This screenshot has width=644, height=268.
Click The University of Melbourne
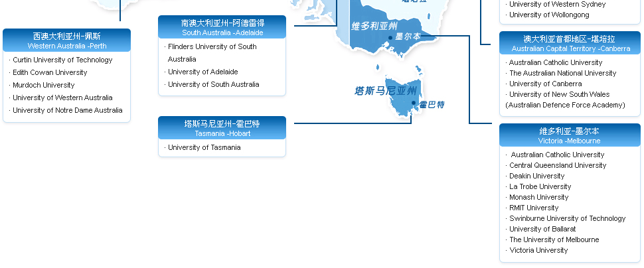pos(554,239)
